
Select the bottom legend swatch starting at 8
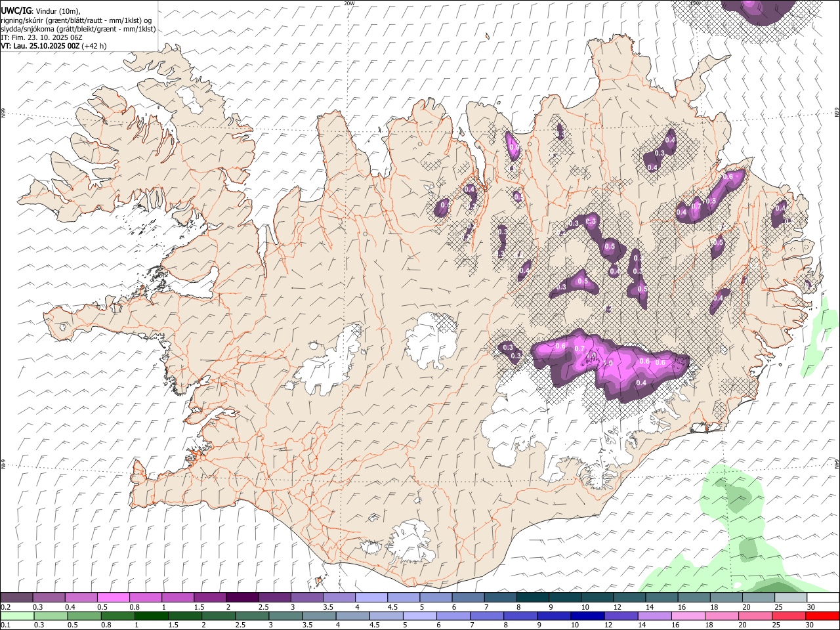coord(520,616)
